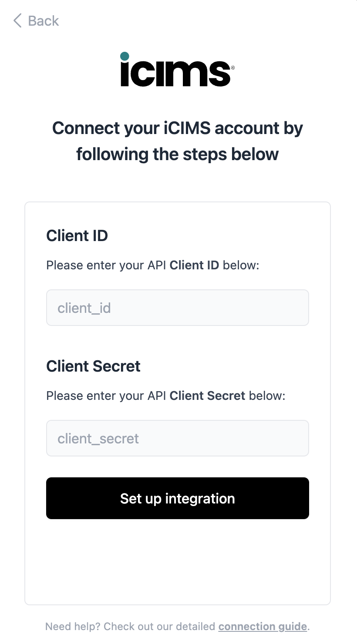Go back using the Back text
This screenshot has height=644, width=357.
point(43,21)
